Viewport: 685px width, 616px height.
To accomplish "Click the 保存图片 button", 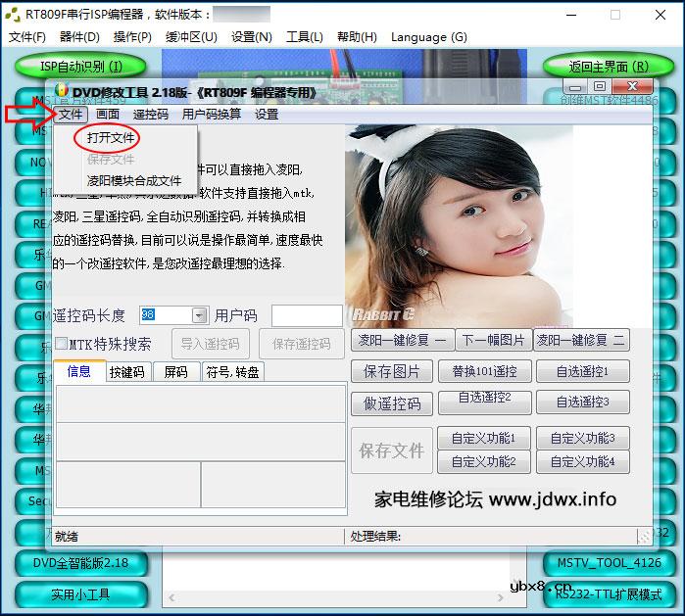I will click(x=392, y=371).
